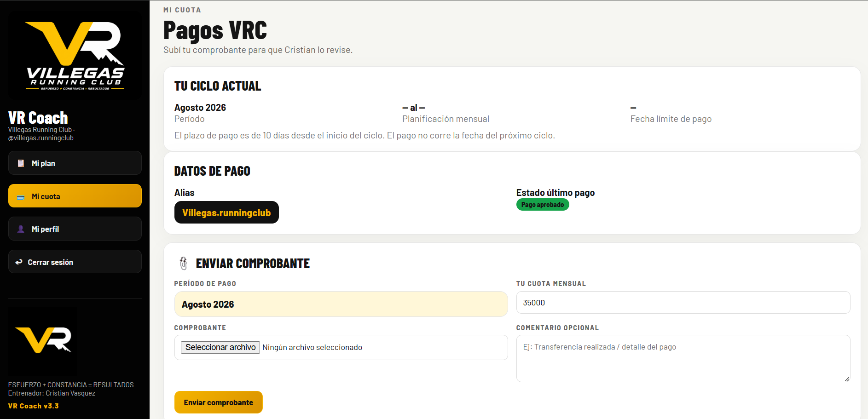Click the Enviar comprobante button
The image size is (868, 419).
pos(219,402)
